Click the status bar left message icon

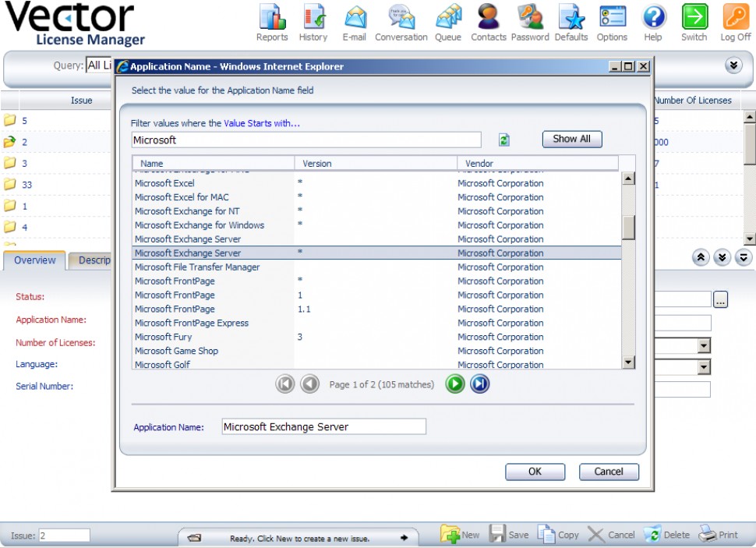tap(194, 538)
